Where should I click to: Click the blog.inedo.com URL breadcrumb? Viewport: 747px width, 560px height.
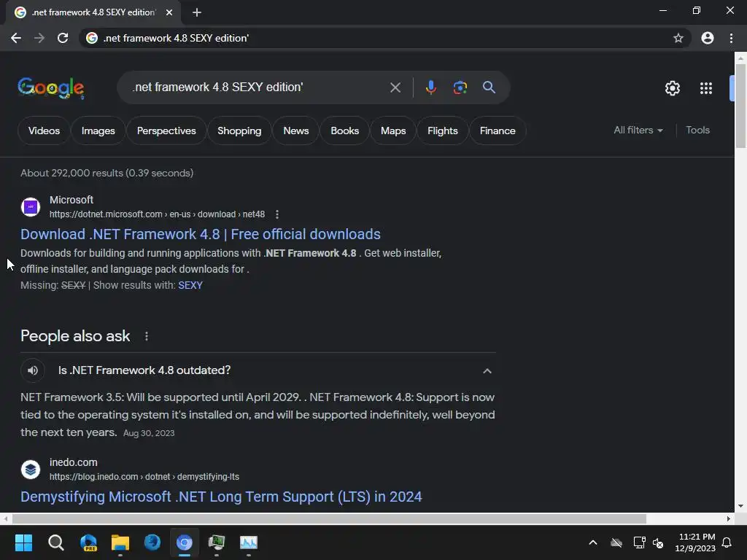coord(144,477)
